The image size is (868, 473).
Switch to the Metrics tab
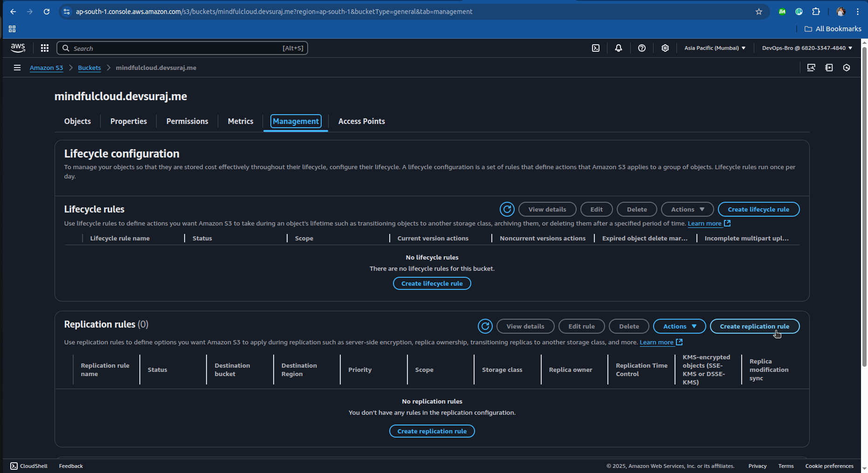(x=241, y=121)
